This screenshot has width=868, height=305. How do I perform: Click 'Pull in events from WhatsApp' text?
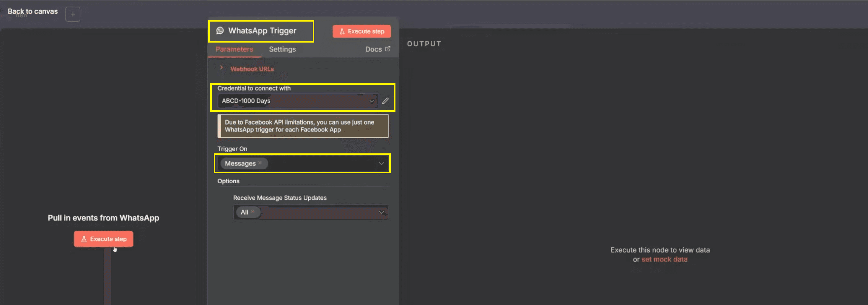click(x=103, y=218)
